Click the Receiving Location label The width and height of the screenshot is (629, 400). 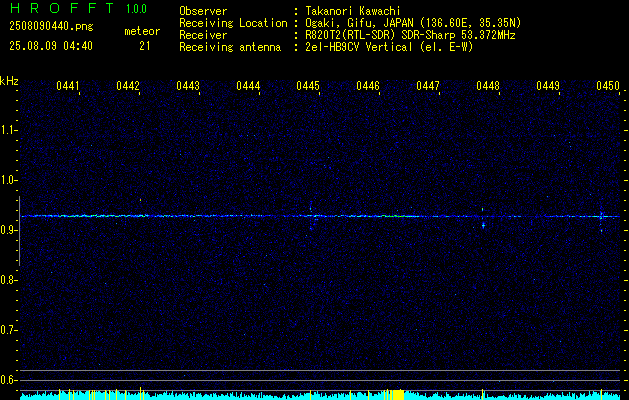[x=233, y=23]
